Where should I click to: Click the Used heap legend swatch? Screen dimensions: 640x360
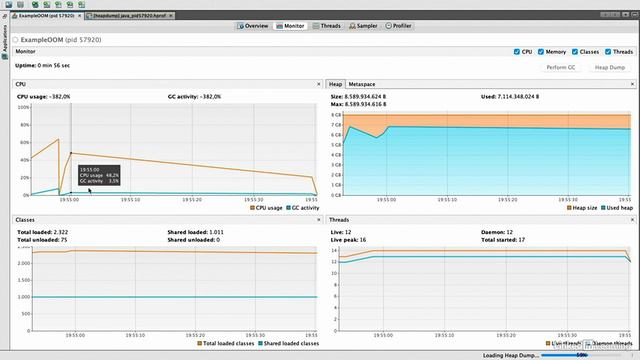click(x=603, y=208)
